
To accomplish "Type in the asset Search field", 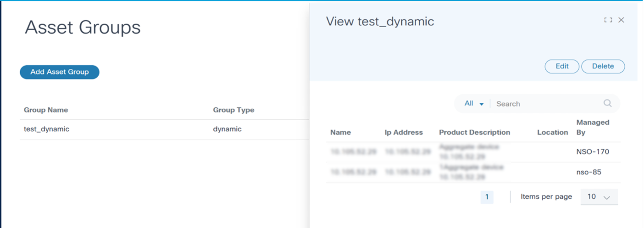I will pos(546,104).
